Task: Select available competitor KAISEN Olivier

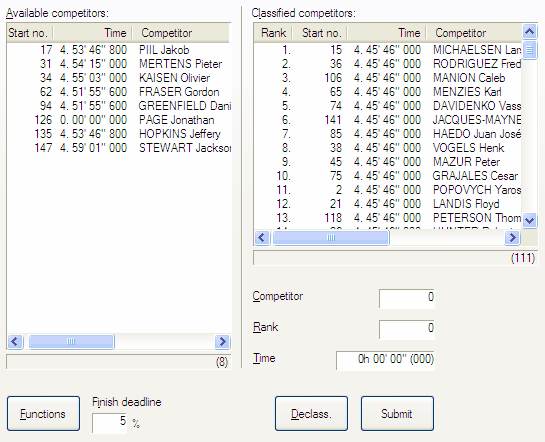Action: 118,78
